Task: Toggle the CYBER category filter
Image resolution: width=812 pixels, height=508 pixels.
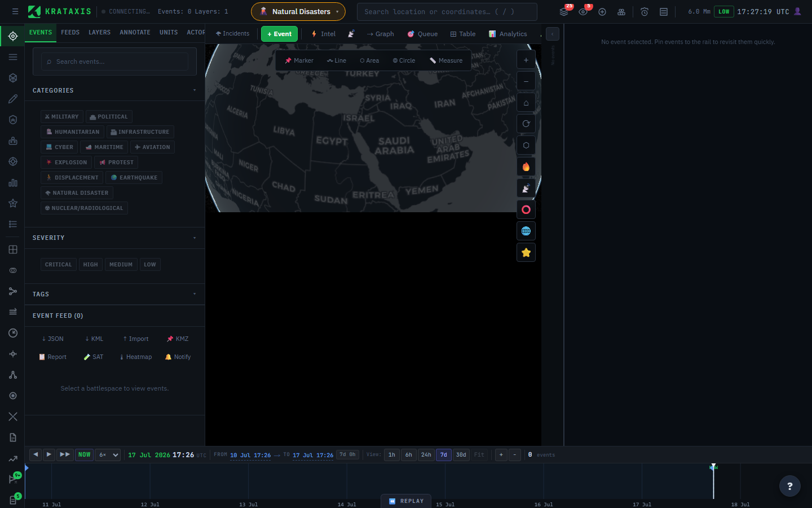Action: tap(59, 147)
